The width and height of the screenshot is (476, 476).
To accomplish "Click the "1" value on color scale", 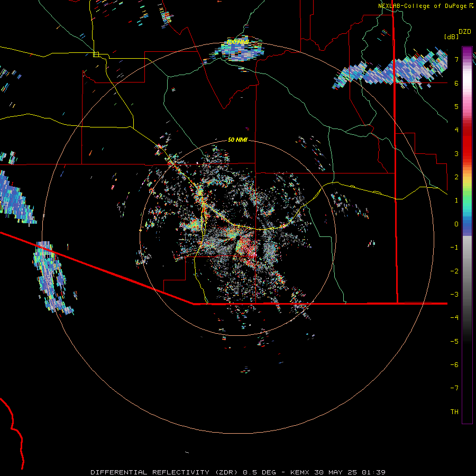I will click(456, 200).
